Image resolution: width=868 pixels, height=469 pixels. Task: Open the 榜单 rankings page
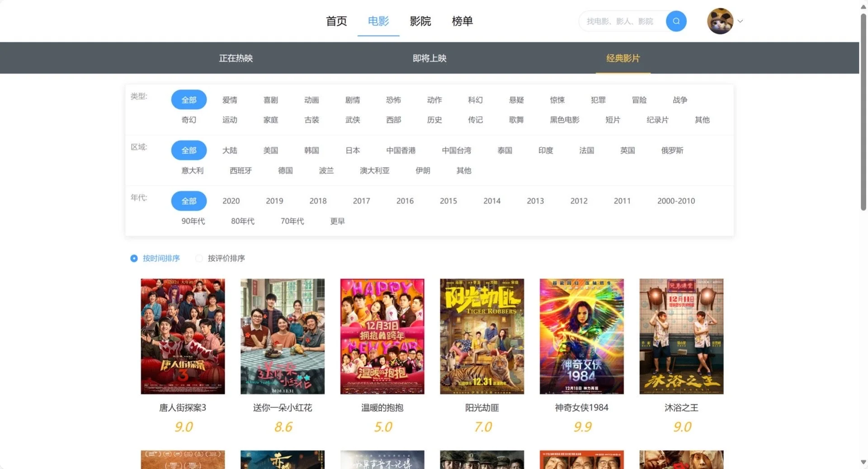tap(462, 21)
